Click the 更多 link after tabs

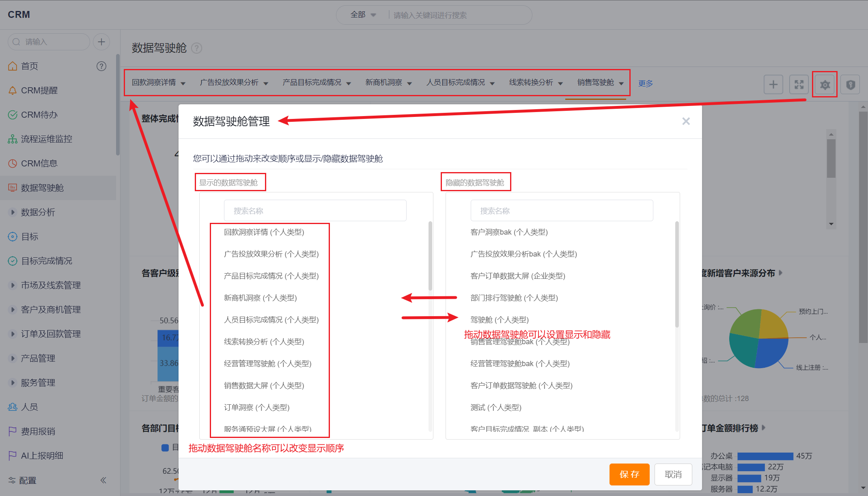pyautogui.click(x=645, y=84)
